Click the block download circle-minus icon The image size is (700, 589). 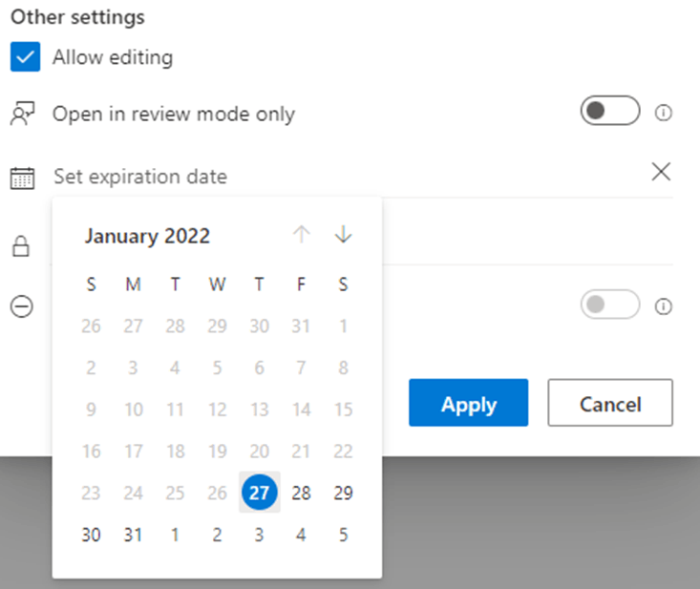pos(21,306)
